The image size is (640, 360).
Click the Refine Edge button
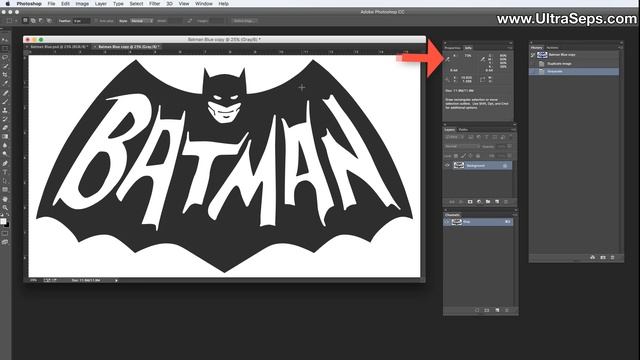click(244, 20)
